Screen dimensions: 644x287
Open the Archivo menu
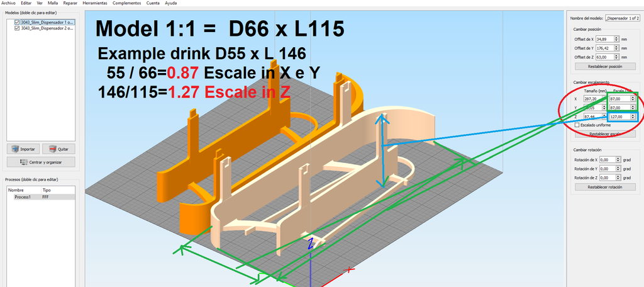coord(9,3)
